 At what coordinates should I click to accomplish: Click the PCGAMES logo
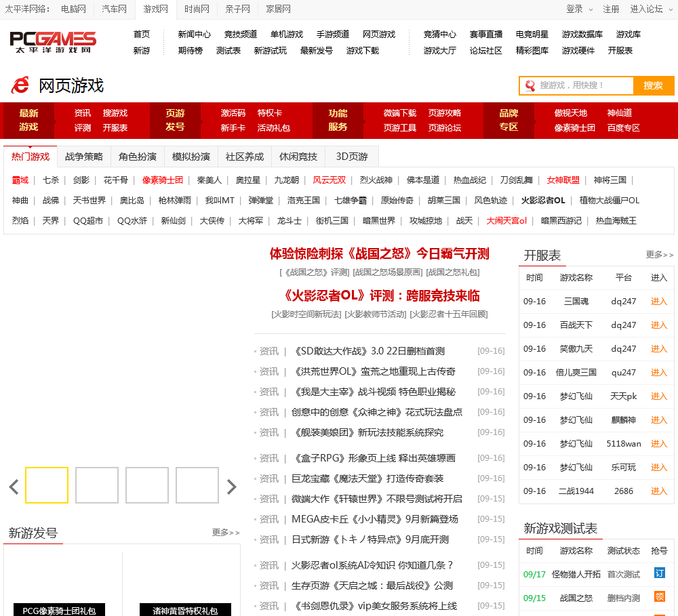53,42
